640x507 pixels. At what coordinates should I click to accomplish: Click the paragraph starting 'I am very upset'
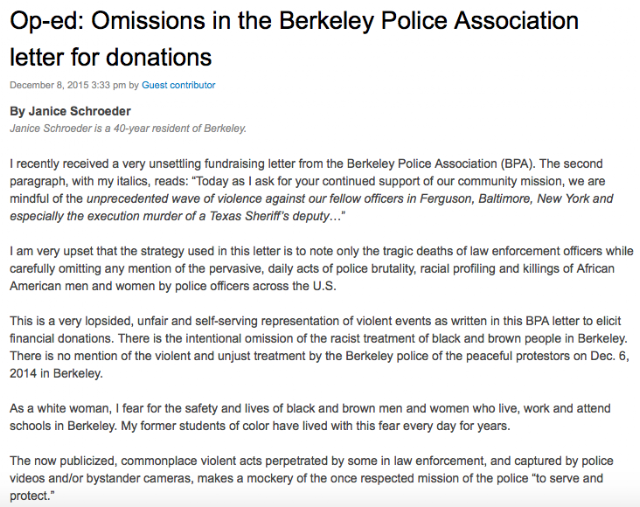pyautogui.click(x=321, y=268)
